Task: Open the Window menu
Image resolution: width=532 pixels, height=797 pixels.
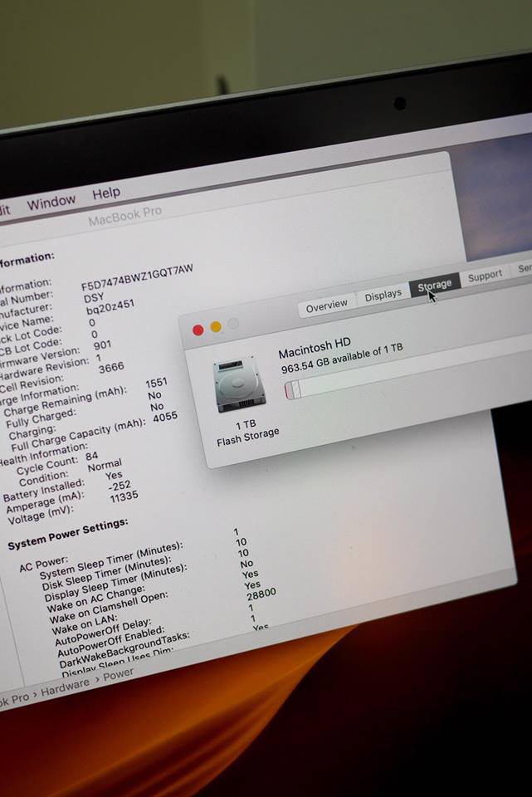Action: pyautogui.click(x=51, y=203)
